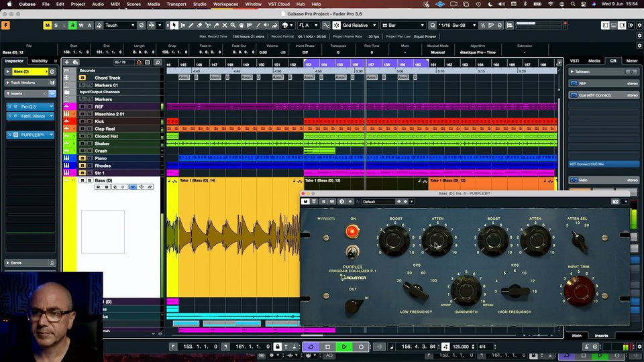This screenshot has width=644, height=362.
Task: Collapse the Inserts inspector section
Action: (8, 94)
